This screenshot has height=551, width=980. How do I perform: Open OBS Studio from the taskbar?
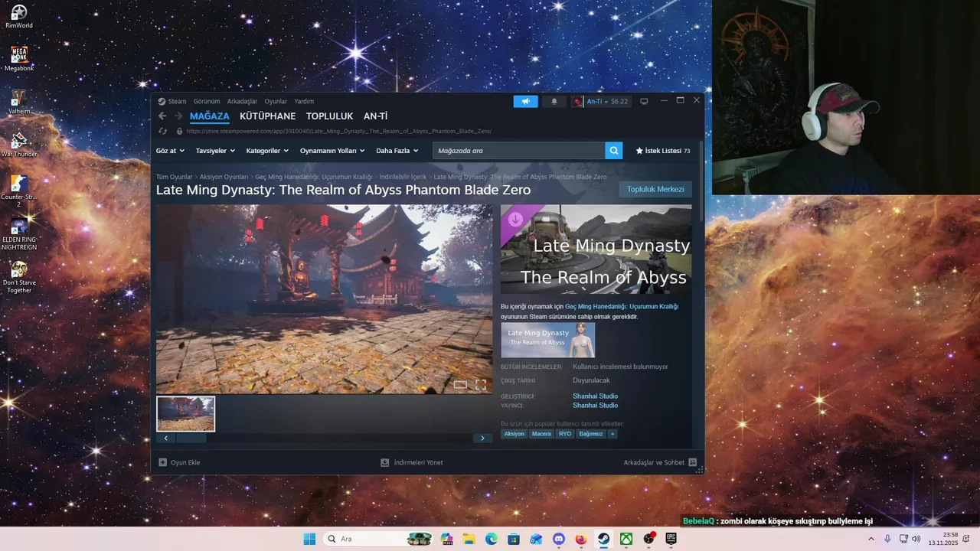coord(649,539)
